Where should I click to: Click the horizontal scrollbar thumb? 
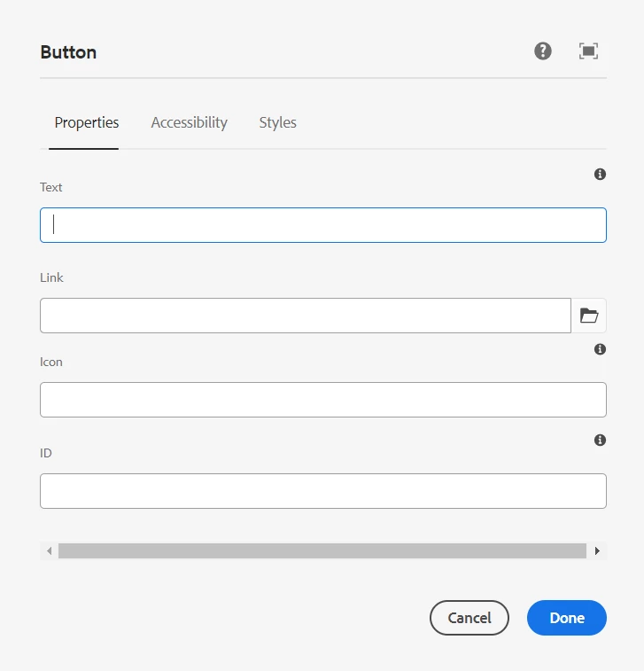322,551
